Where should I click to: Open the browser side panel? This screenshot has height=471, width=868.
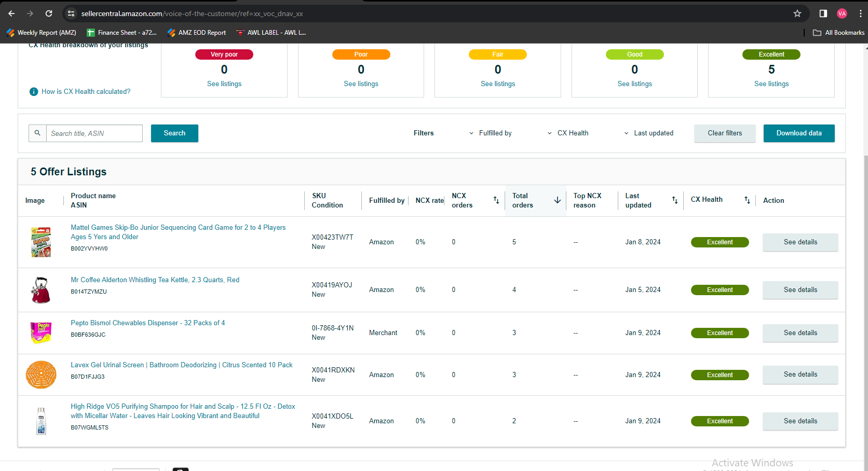823,13
